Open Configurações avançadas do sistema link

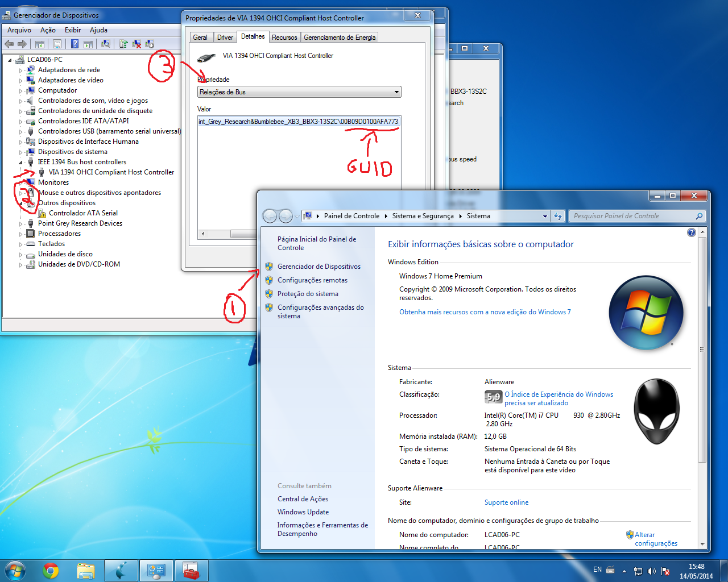click(x=321, y=311)
